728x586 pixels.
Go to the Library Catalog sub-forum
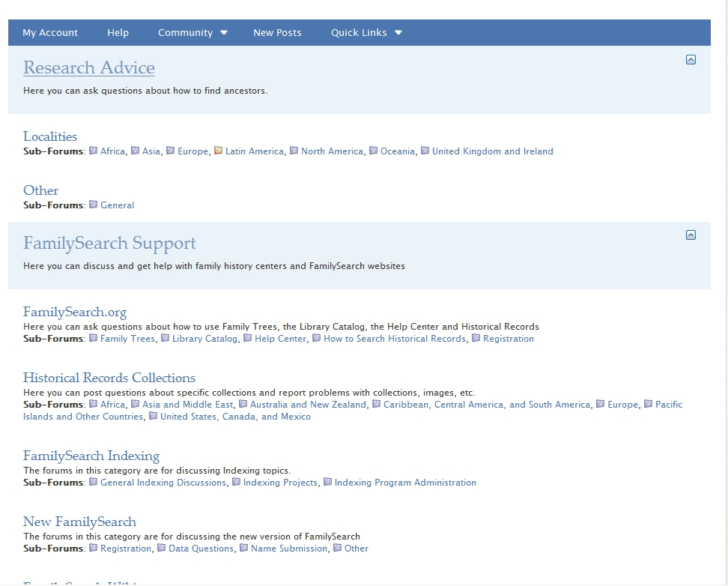point(204,338)
